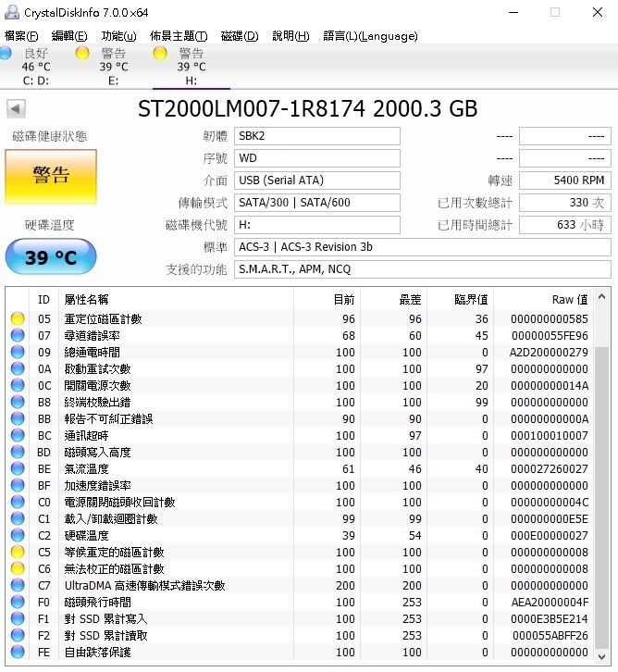Open the 檔案(F) menu

click(21, 36)
